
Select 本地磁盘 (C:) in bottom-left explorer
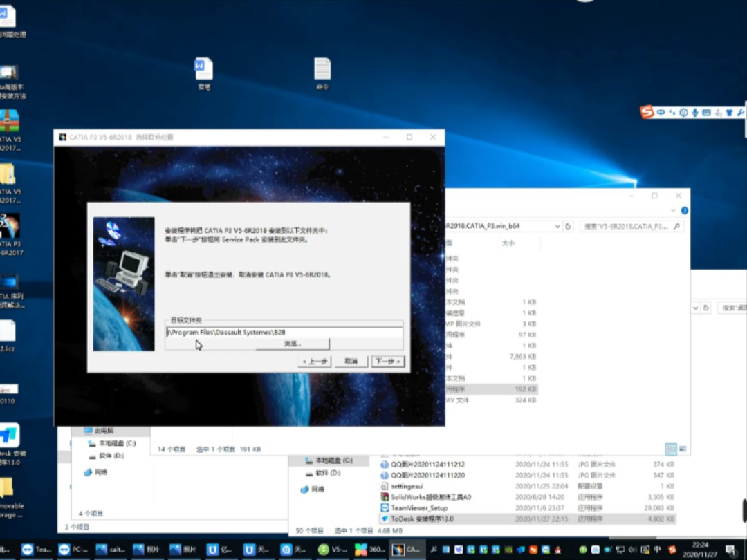pyautogui.click(x=113, y=443)
